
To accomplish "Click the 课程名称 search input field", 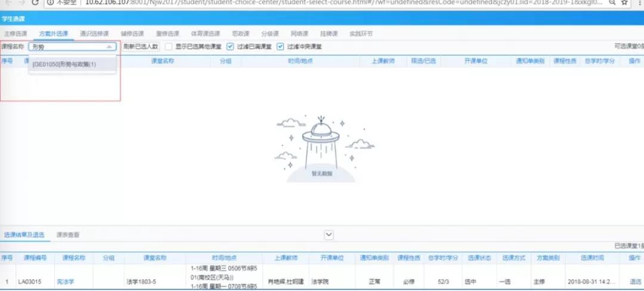I will 67,47.
